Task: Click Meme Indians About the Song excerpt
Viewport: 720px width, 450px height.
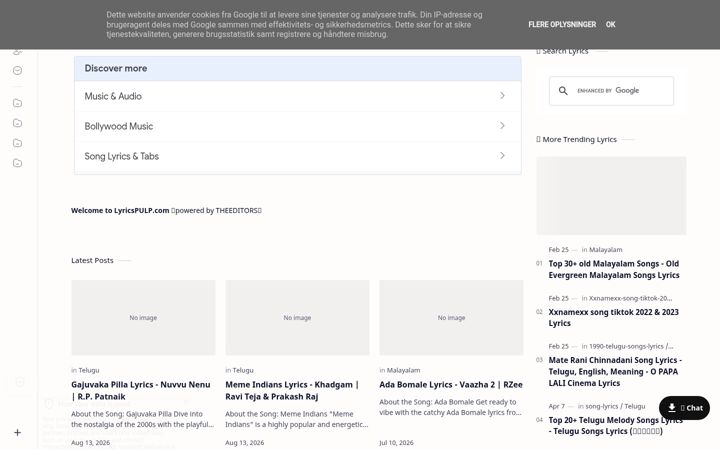Action: [x=297, y=419]
